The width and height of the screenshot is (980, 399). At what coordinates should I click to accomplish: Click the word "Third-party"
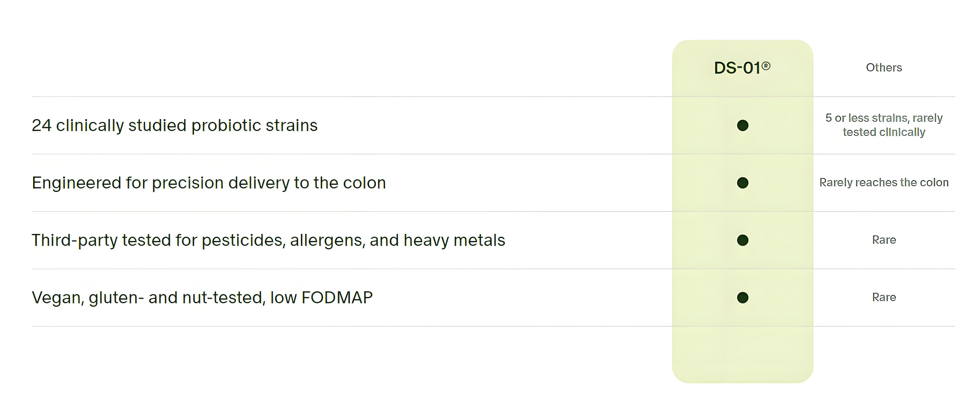tap(74, 240)
